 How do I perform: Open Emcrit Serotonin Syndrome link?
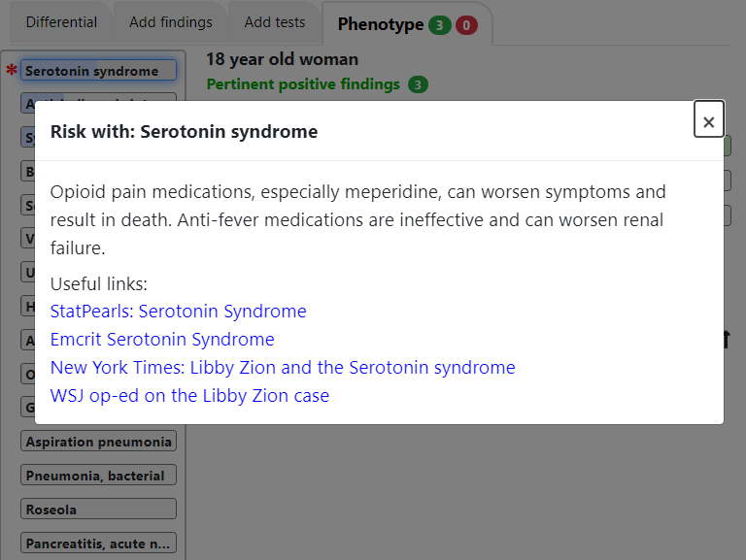162,340
